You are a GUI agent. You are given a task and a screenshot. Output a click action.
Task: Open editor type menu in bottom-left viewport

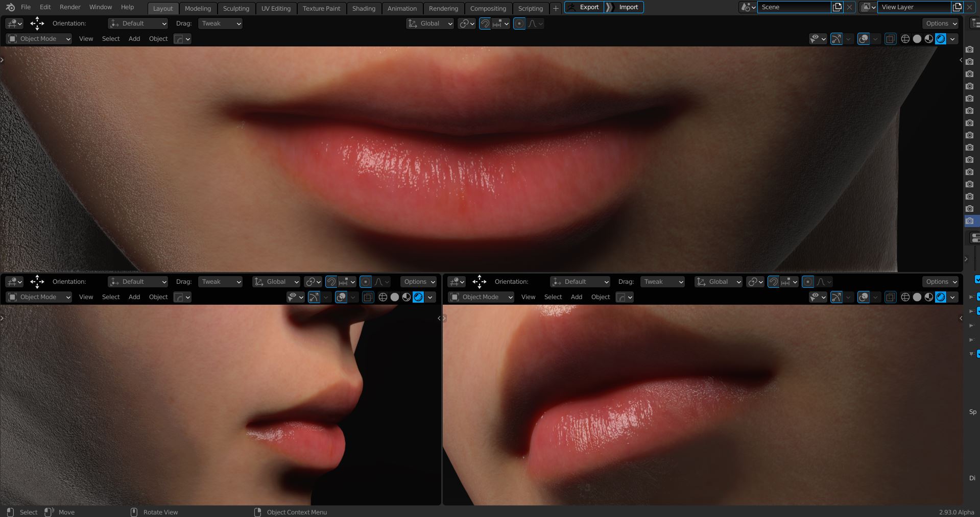click(14, 282)
